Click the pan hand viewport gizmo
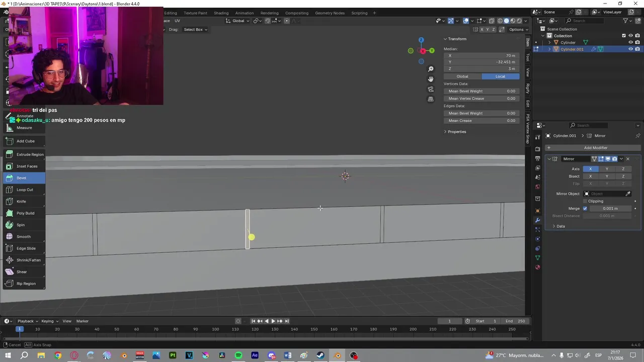644x362 pixels. pyautogui.click(x=431, y=79)
